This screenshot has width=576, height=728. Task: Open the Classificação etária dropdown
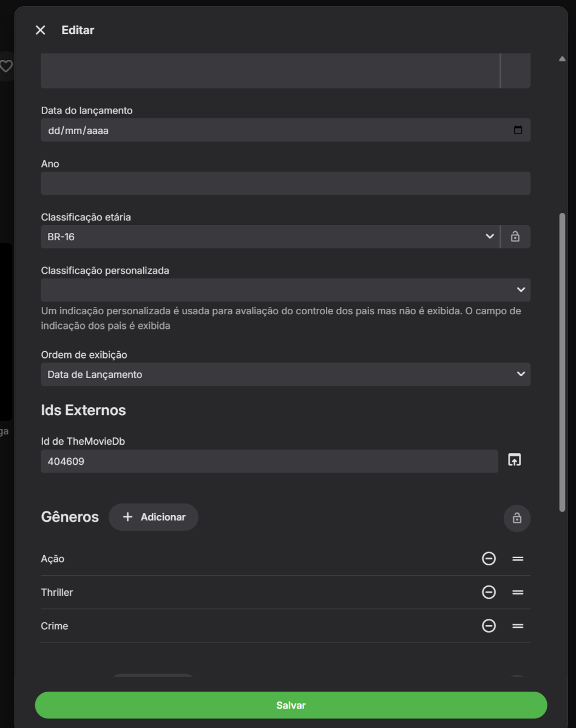pyautogui.click(x=490, y=237)
